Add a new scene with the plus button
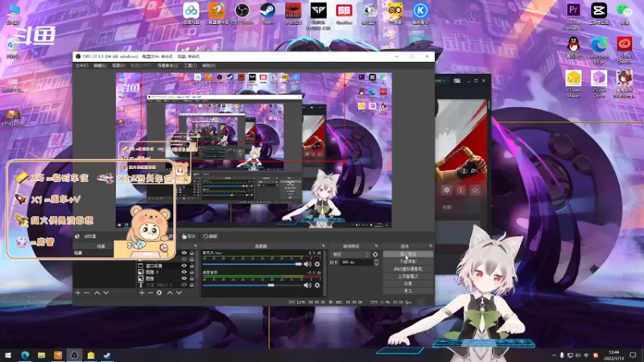The image size is (644, 362). coord(77,293)
